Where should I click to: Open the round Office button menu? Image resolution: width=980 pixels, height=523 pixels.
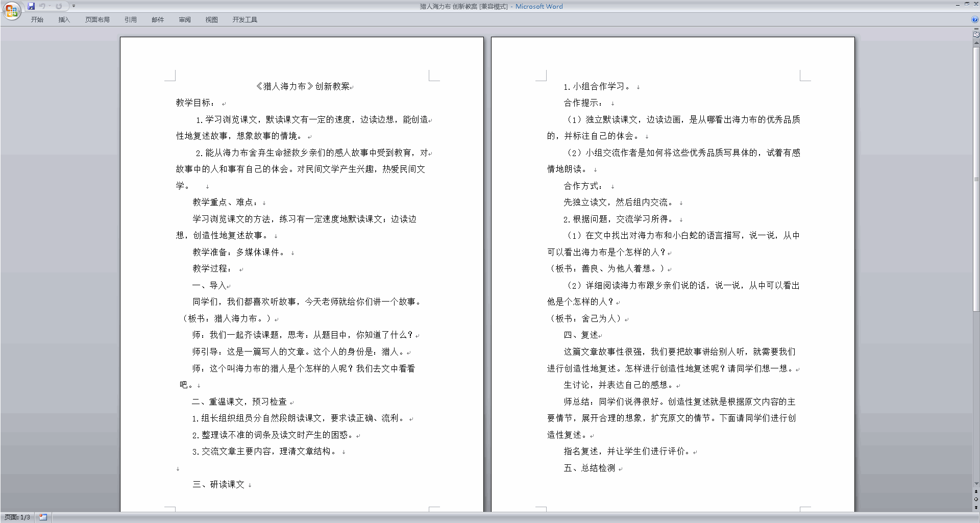pos(11,10)
